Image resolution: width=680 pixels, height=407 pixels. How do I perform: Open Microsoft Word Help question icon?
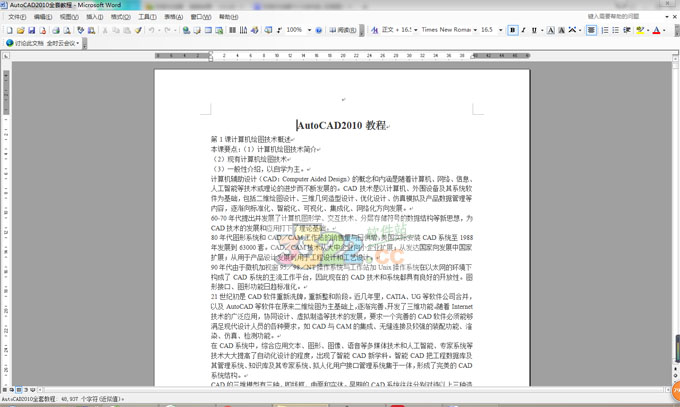click(x=319, y=30)
